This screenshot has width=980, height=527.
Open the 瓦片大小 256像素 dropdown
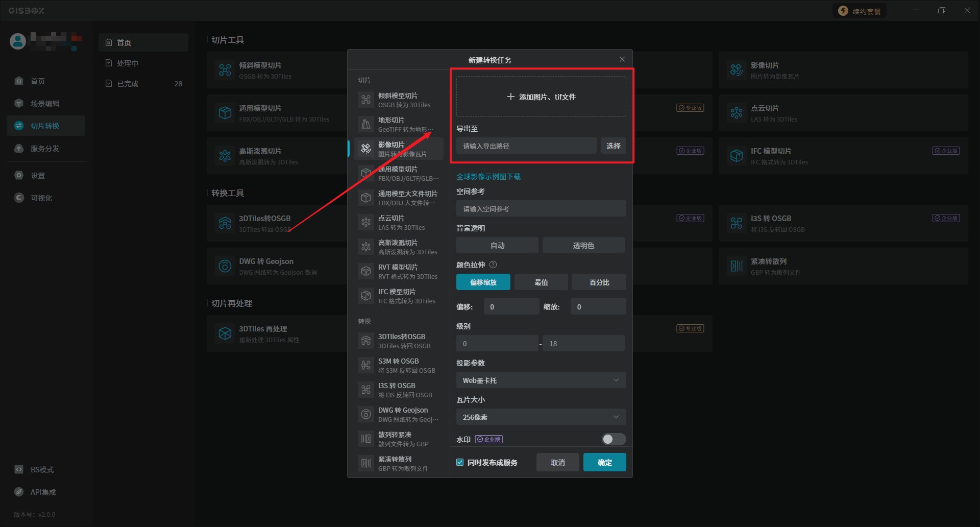[x=541, y=417]
